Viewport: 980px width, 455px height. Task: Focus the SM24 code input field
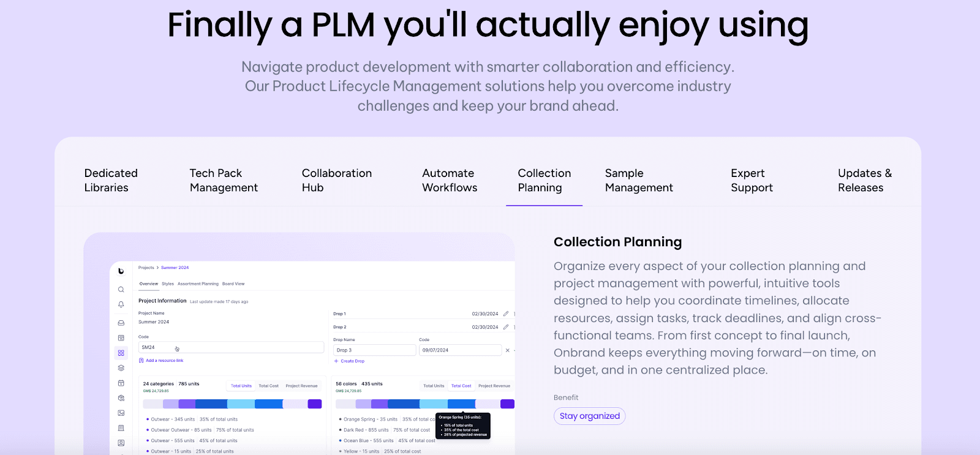pos(231,347)
